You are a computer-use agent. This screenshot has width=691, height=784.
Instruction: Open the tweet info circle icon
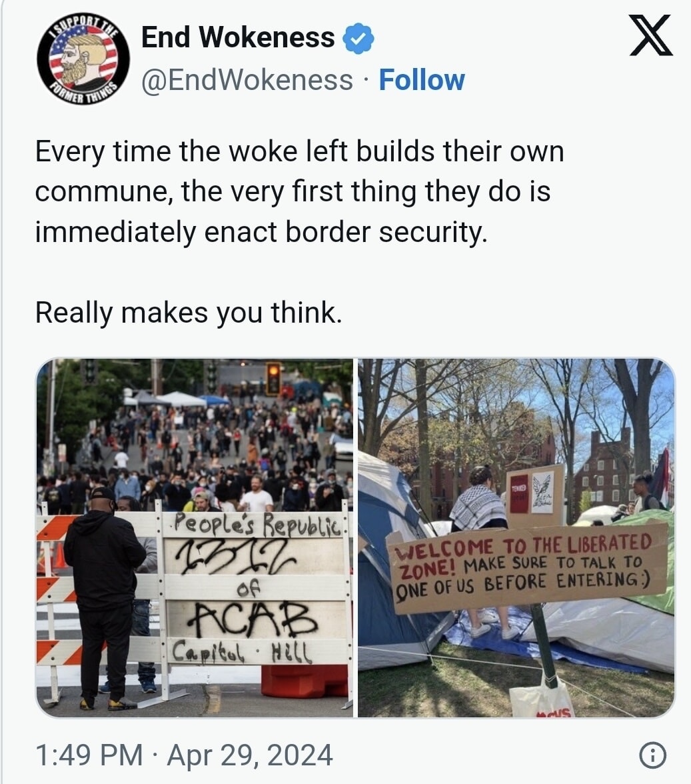652,755
